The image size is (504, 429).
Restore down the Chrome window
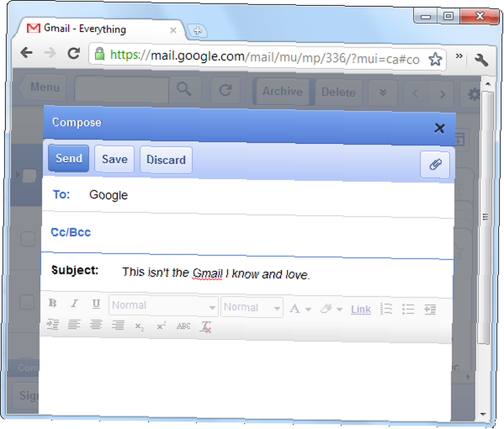coord(448,16)
